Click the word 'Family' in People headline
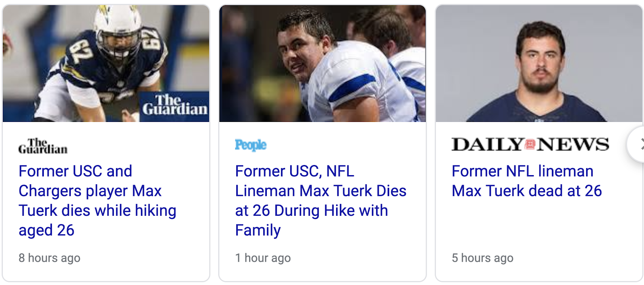Viewport: 644px width, 285px height. [x=258, y=230]
